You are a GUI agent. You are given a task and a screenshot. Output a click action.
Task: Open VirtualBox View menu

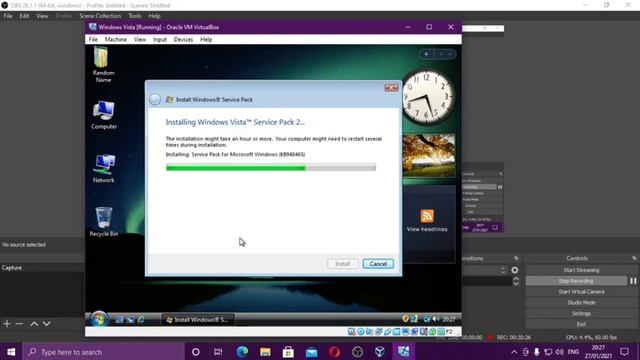(140, 40)
